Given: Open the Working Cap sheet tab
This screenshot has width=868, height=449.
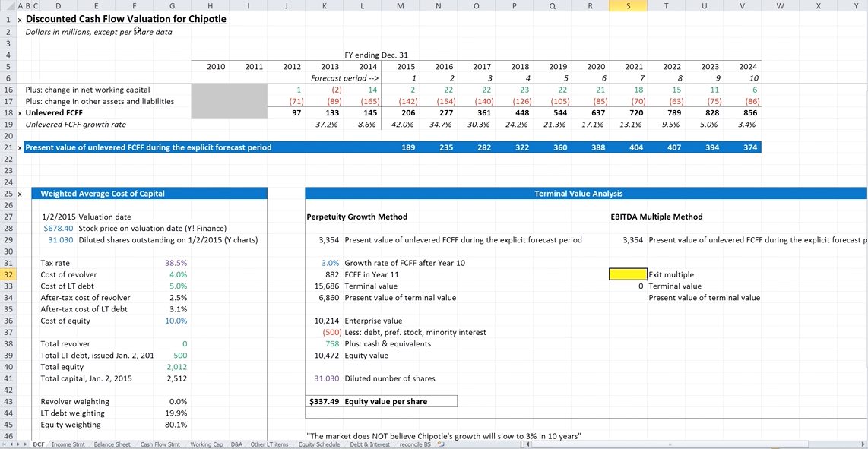Looking at the screenshot, I should click(x=207, y=444).
